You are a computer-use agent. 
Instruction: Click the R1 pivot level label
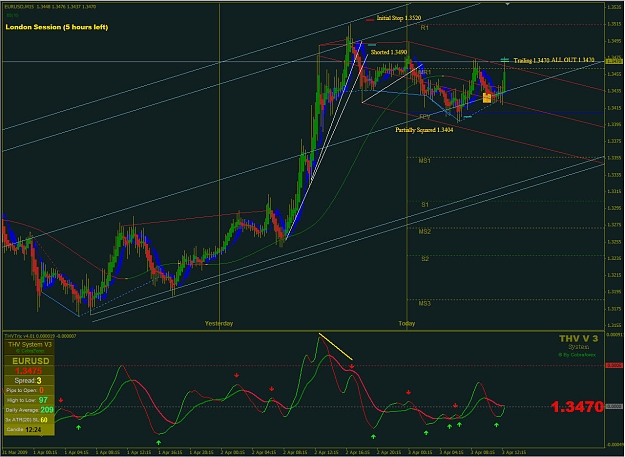425,28
